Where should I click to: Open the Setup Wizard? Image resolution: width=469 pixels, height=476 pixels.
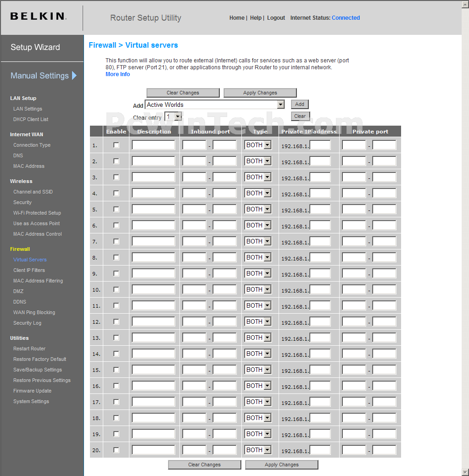pos(35,47)
